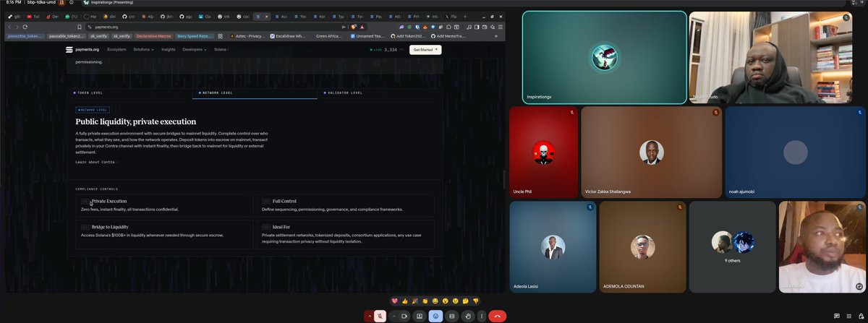868x323 pixels.
Task: Open the Aztec - Privacy bookmark
Action: 247,35
